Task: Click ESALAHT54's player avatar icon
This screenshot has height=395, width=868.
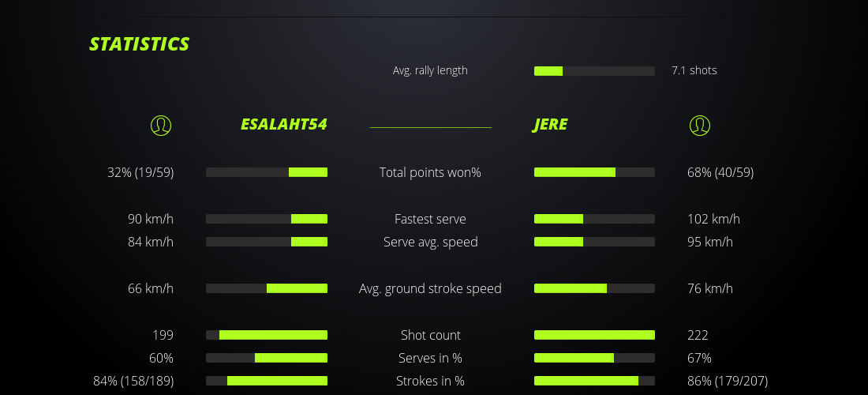Action: click(161, 125)
